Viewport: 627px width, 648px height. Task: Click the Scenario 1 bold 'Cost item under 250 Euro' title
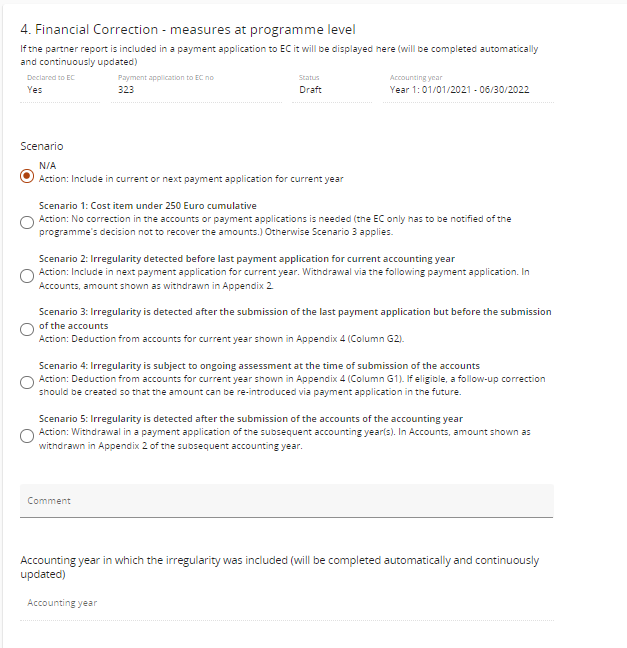click(148, 206)
